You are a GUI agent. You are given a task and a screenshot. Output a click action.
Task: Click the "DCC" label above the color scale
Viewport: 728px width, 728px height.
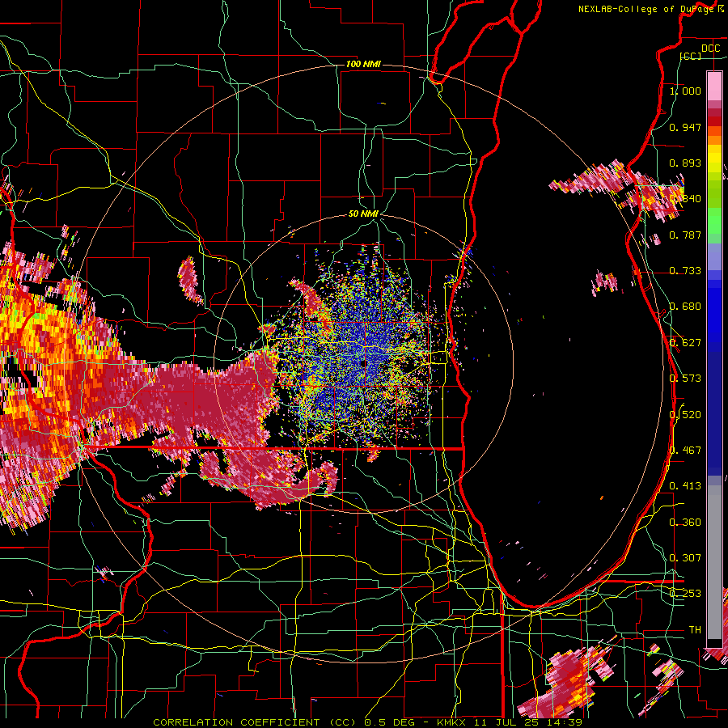tap(710, 49)
